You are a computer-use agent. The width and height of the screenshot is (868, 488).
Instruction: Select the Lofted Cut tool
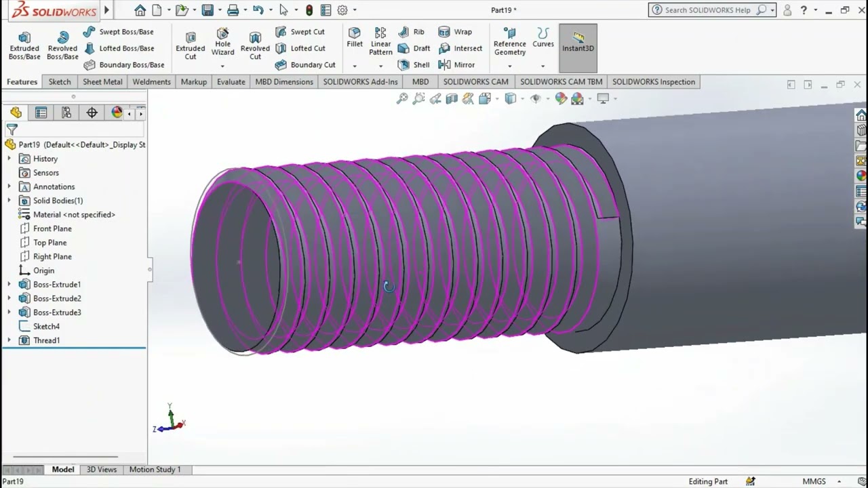300,48
